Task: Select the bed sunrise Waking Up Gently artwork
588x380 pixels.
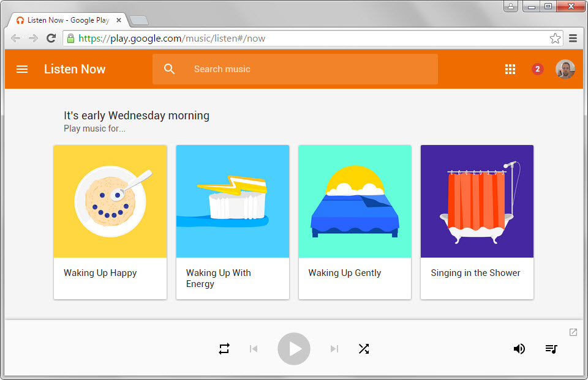Action: coord(355,201)
